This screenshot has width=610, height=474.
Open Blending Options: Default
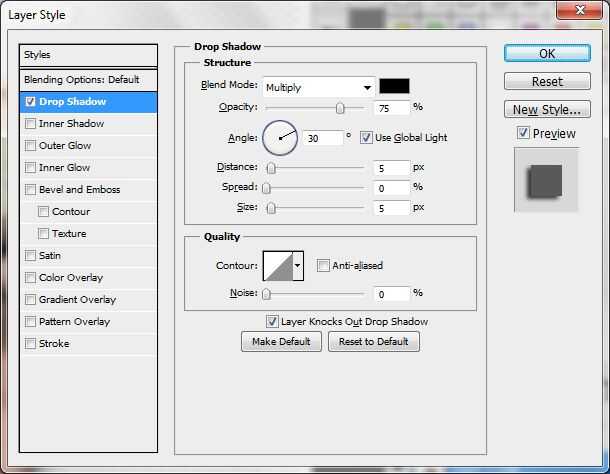88,80
